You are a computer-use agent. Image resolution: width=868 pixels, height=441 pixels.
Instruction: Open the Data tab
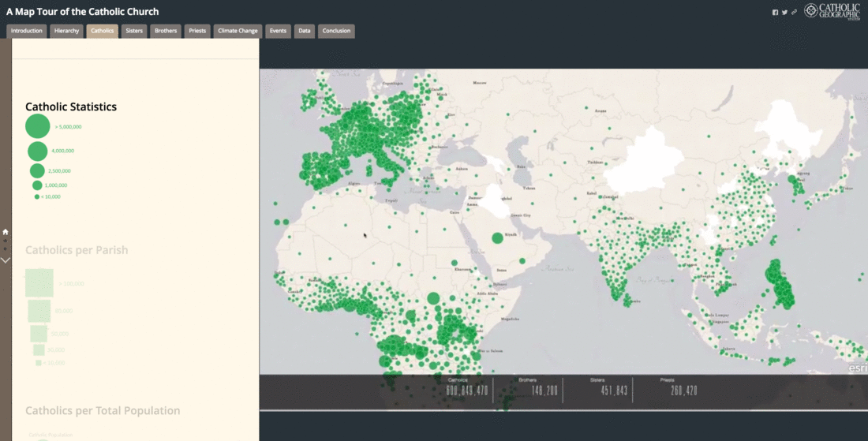(304, 31)
